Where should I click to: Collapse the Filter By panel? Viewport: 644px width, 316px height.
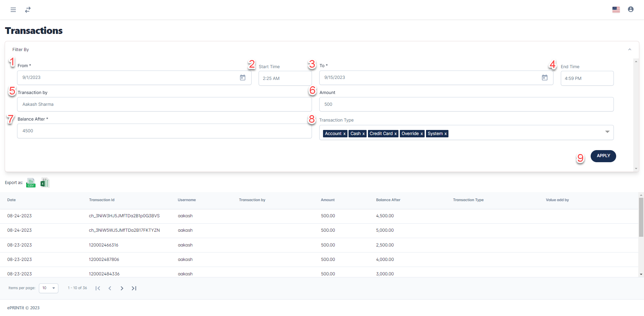630,49
